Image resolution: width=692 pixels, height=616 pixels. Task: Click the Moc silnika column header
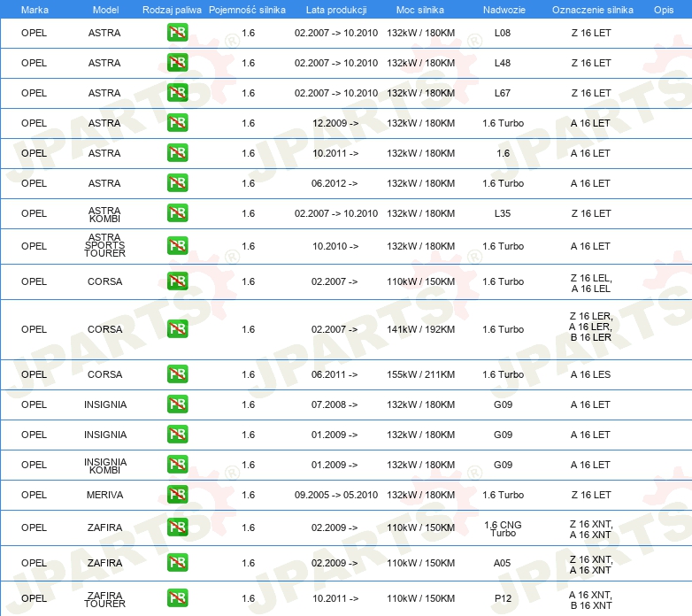click(420, 10)
